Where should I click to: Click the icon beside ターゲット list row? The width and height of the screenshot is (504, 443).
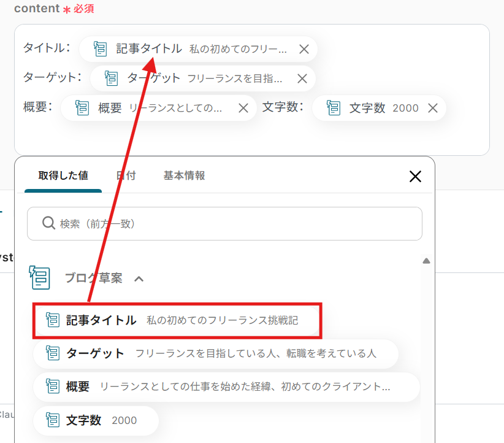(x=53, y=353)
